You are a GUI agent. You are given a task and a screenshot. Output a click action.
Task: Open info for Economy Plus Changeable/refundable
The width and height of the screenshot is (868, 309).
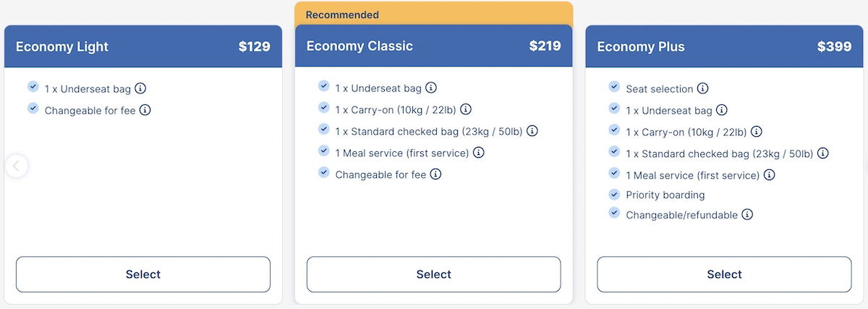click(747, 214)
